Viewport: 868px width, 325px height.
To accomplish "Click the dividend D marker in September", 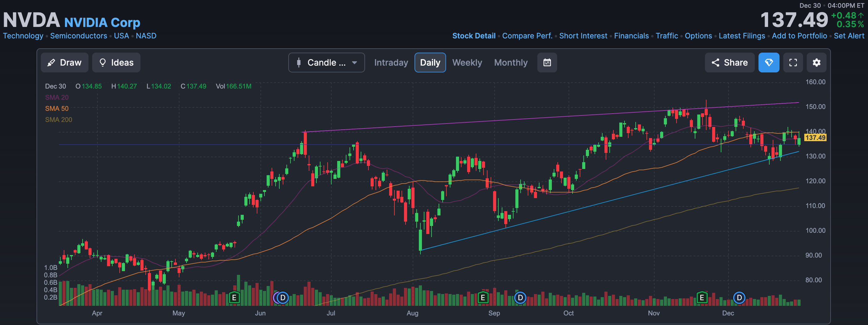I will [520, 298].
